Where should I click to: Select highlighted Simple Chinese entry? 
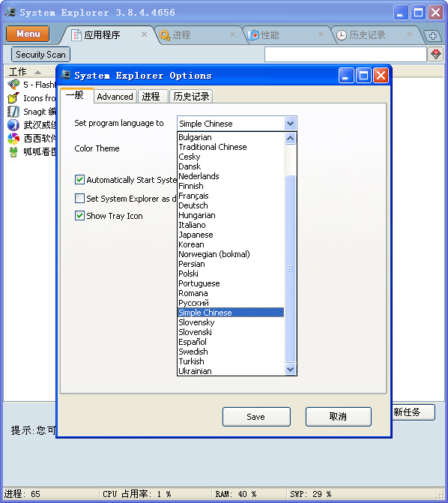click(x=231, y=313)
